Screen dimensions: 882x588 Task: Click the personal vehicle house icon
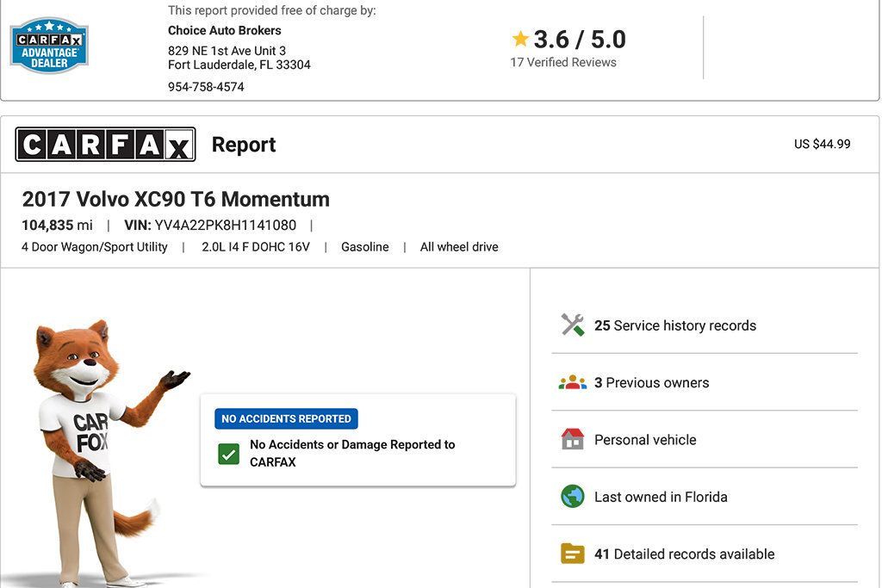click(573, 440)
